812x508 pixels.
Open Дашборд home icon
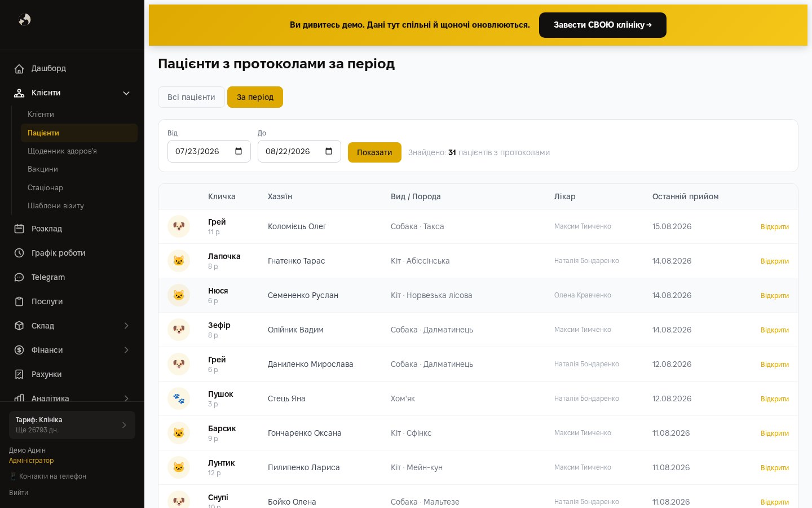click(19, 68)
